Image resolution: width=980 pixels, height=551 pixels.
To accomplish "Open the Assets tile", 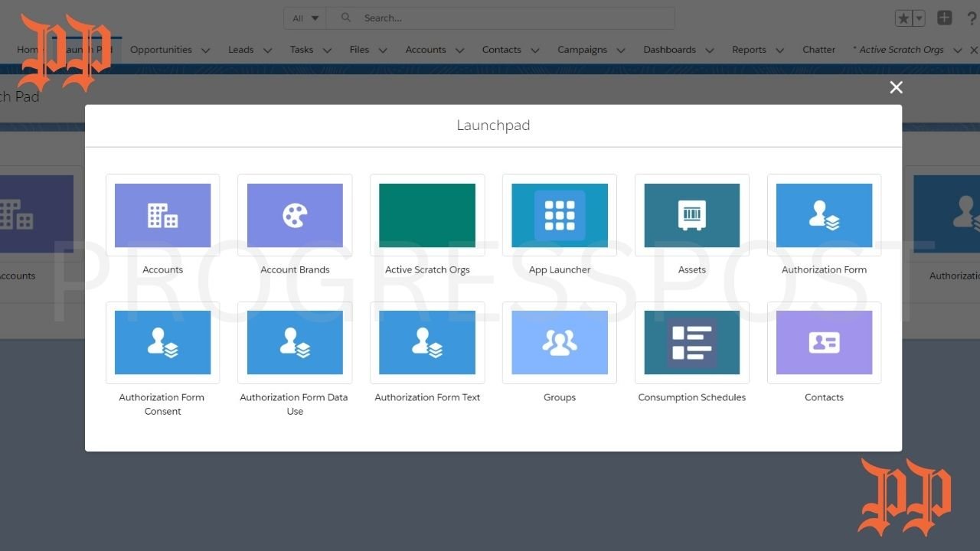I will (x=692, y=216).
